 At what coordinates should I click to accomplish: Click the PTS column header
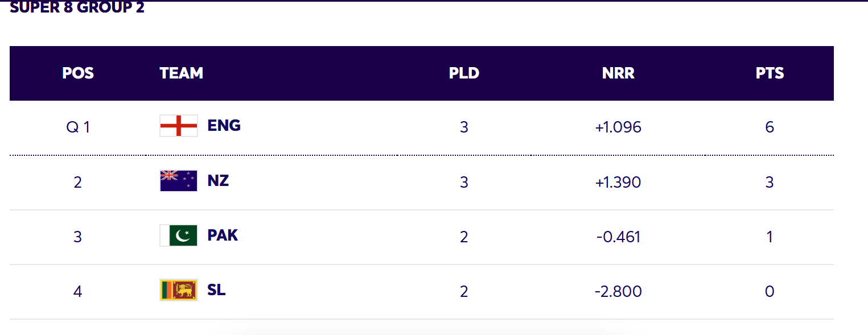(770, 73)
